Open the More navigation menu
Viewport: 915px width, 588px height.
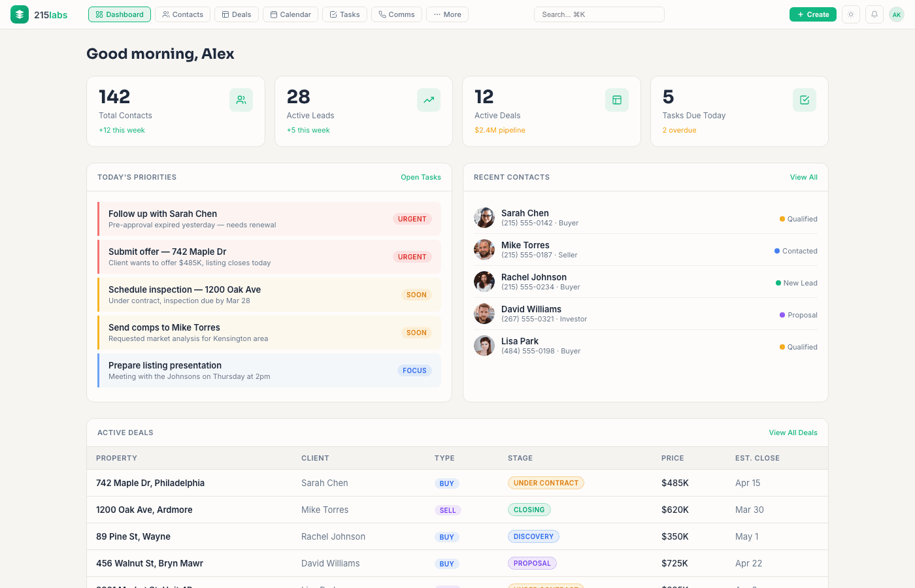(447, 14)
